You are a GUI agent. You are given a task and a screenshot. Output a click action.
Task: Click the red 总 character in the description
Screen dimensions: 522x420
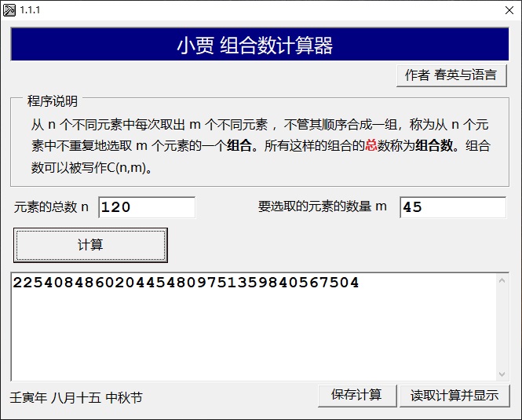click(x=371, y=146)
